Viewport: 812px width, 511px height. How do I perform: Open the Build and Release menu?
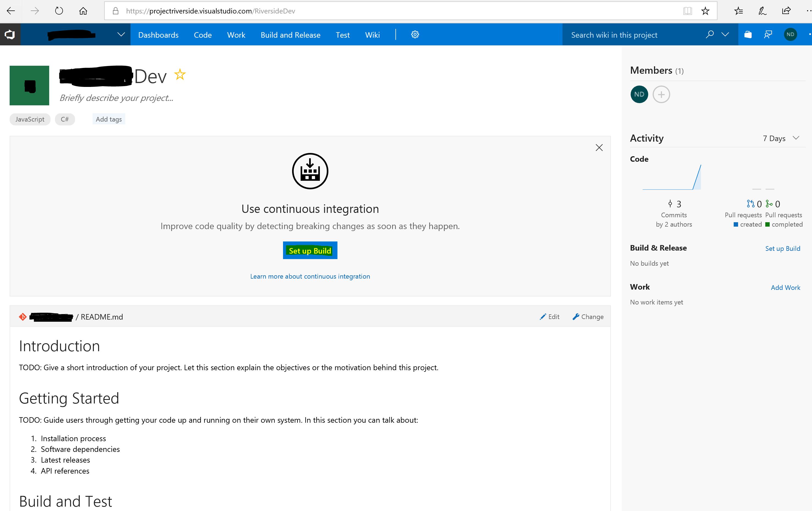[x=290, y=35]
